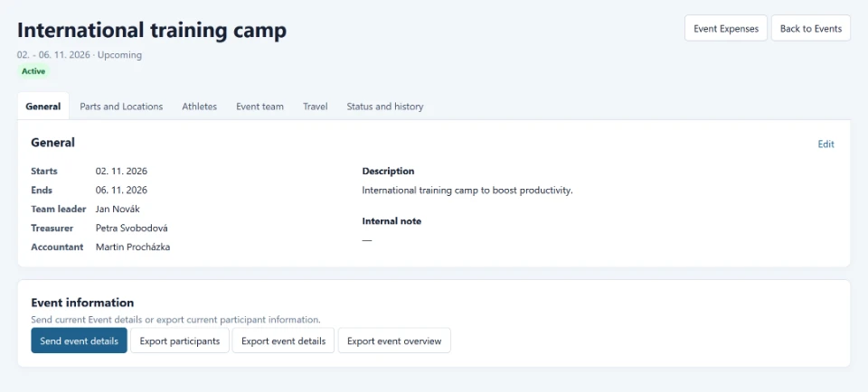Select the Athletes tab
The width and height of the screenshot is (868, 392).
199,107
